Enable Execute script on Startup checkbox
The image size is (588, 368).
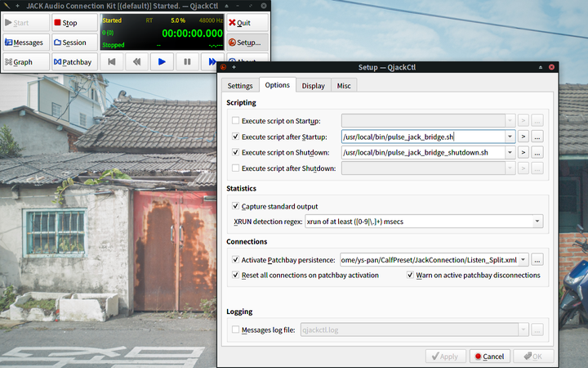click(x=235, y=120)
